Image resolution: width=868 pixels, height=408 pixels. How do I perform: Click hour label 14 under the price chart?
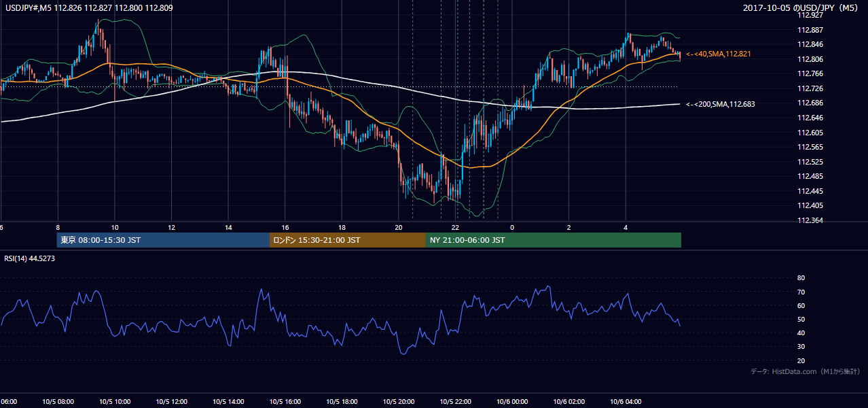pyautogui.click(x=228, y=227)
